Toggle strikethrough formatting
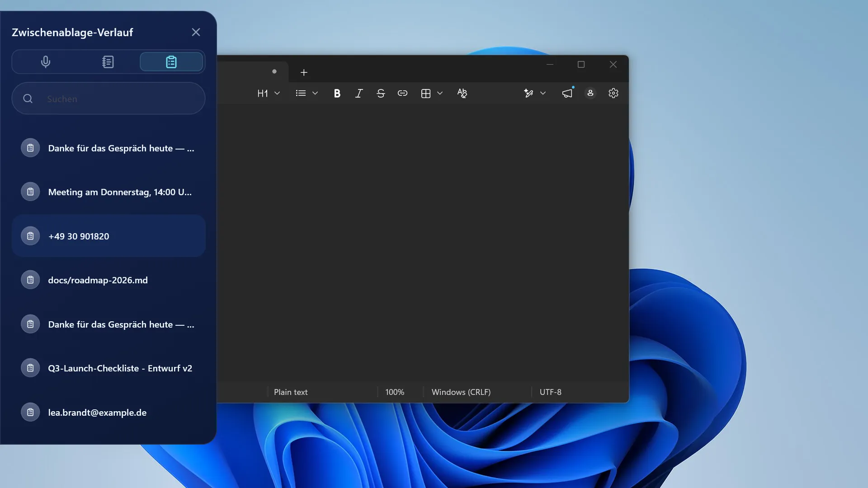 coord(381,93)
